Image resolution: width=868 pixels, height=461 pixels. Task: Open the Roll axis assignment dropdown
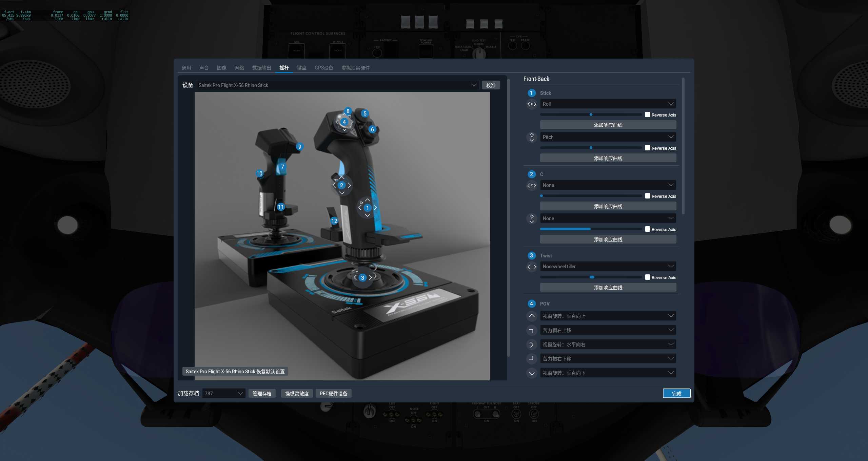(x=608, y=104)
